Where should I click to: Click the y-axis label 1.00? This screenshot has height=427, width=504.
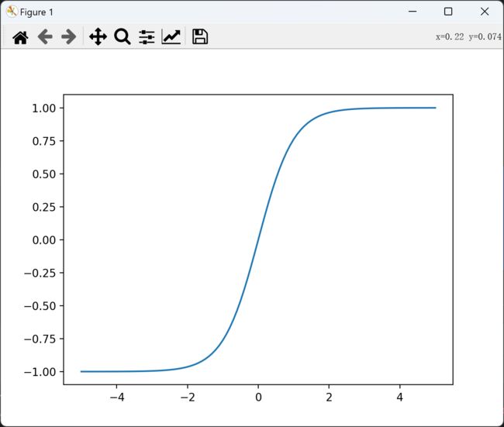43,108
